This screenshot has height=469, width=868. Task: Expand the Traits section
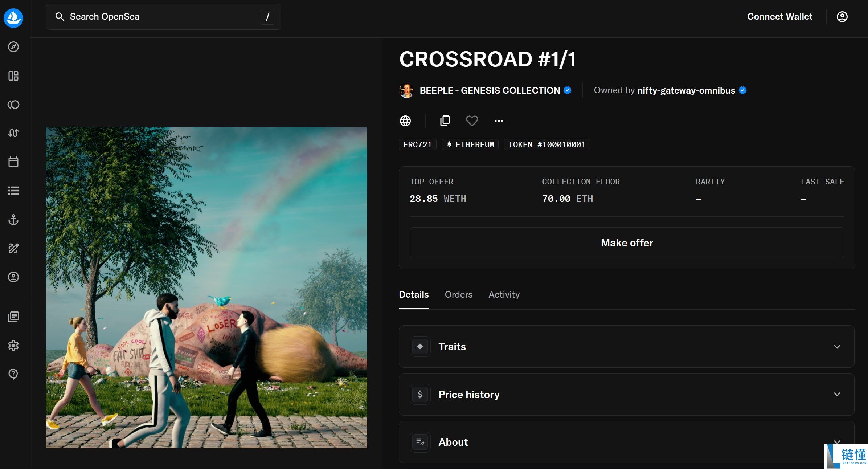pos(627,347)
